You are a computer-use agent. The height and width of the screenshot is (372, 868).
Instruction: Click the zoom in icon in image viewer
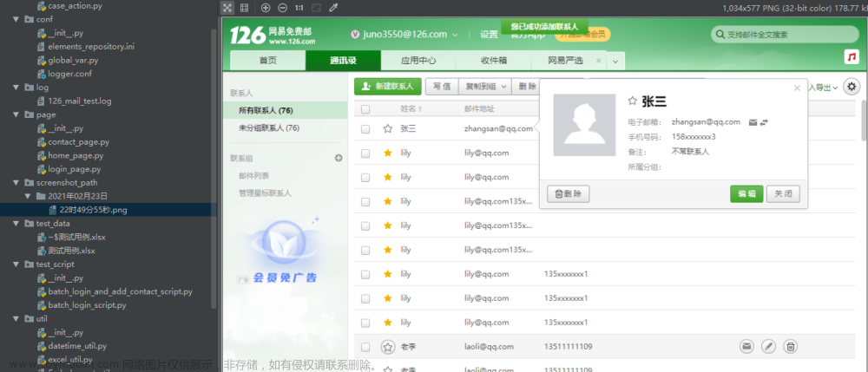266,8
